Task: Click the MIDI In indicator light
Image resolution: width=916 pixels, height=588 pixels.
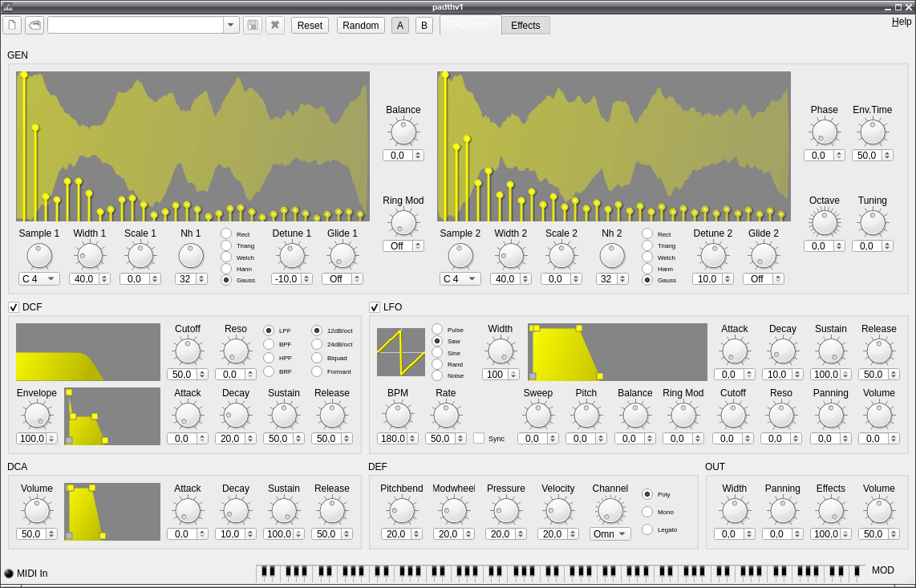Action: tap(9, 574)
